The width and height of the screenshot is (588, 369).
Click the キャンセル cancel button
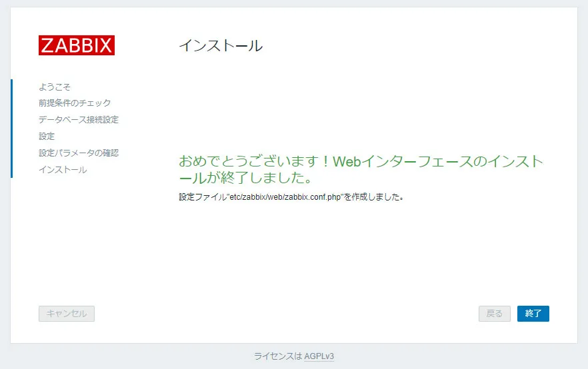tap(67, 314)
